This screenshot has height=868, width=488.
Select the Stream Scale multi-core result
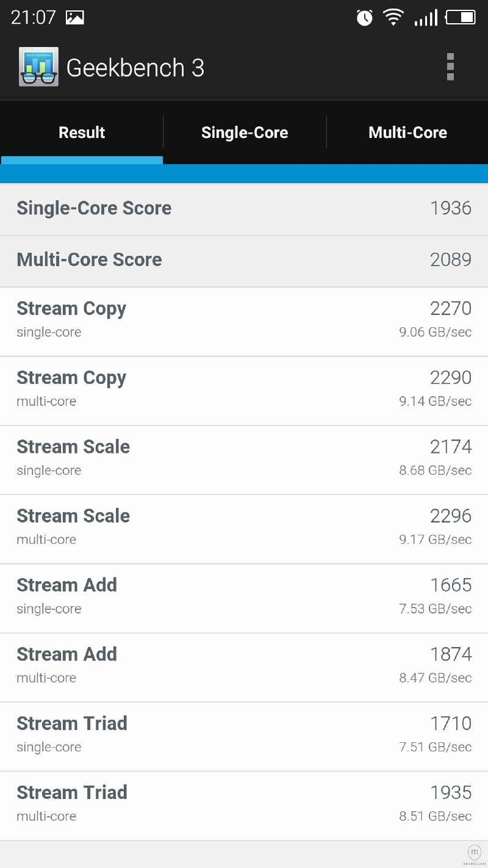click(244, 528)
